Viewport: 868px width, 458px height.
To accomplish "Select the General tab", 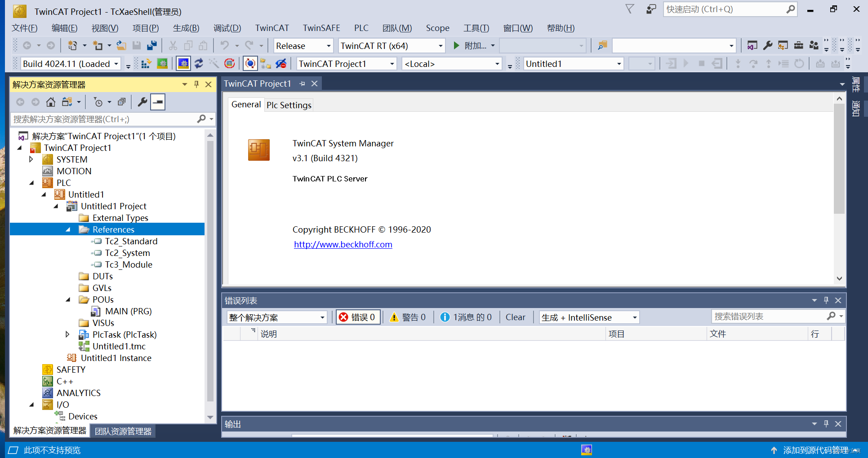I will click(x=246, y=105).
